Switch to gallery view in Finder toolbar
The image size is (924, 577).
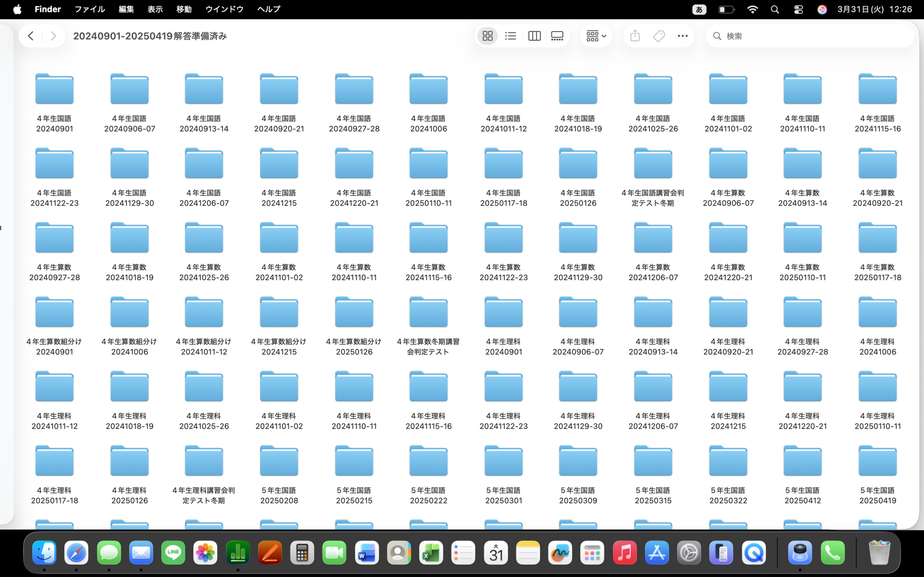pyautogui.click(x=557, y=36)
